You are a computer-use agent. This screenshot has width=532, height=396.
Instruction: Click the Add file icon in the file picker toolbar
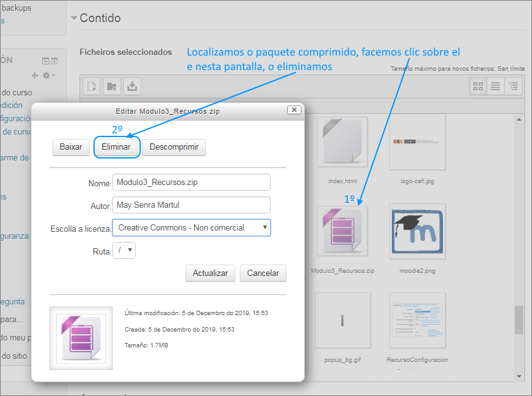91,86
